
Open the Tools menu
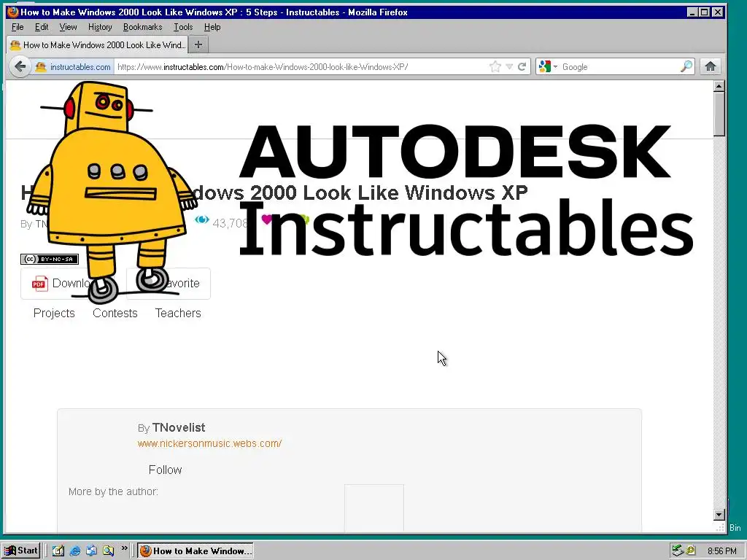(183, 27)
